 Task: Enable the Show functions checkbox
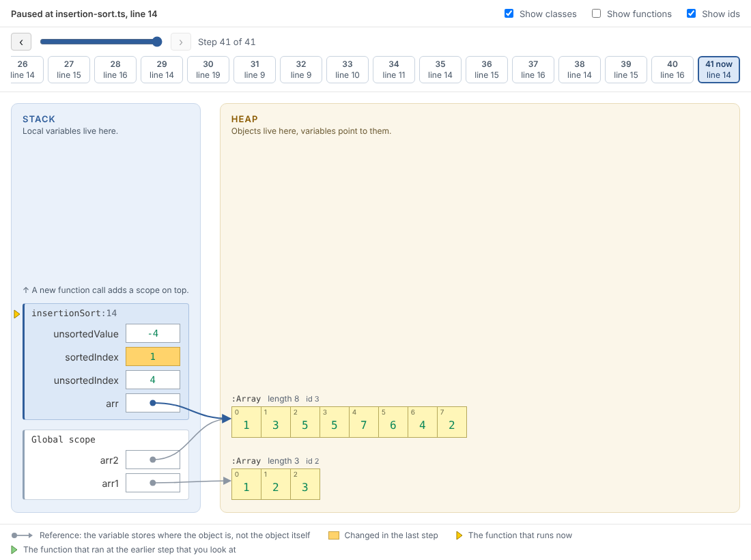coord(596,14)
